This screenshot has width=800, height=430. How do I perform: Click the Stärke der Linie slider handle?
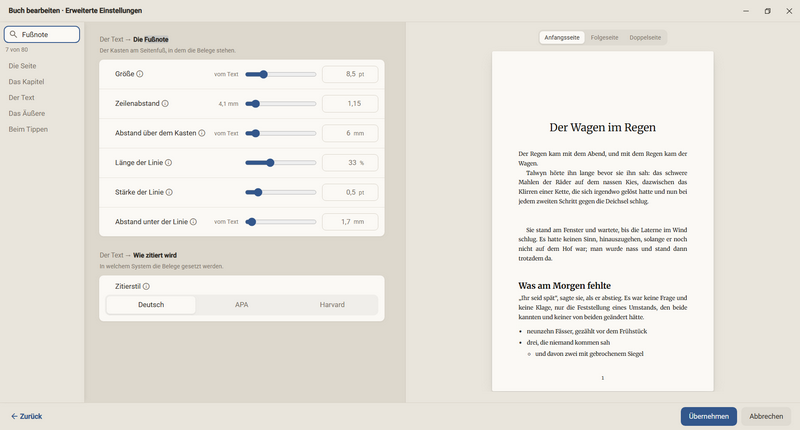258,192
